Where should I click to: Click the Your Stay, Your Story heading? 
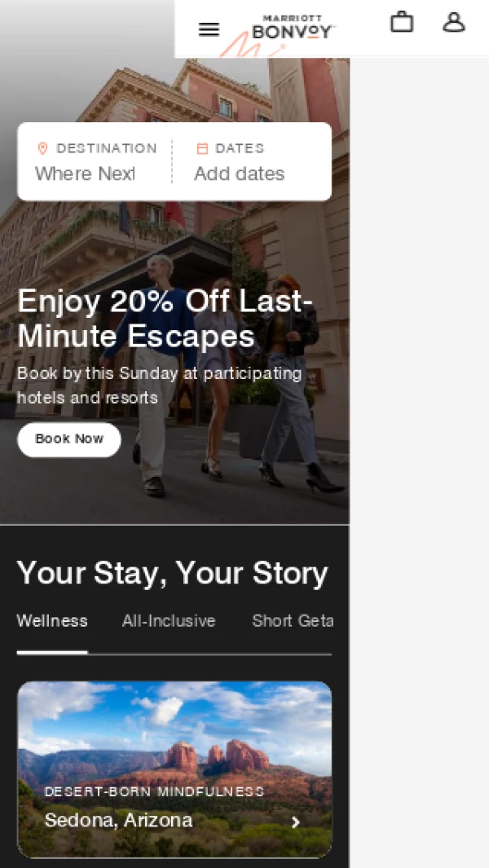[173, 573]
